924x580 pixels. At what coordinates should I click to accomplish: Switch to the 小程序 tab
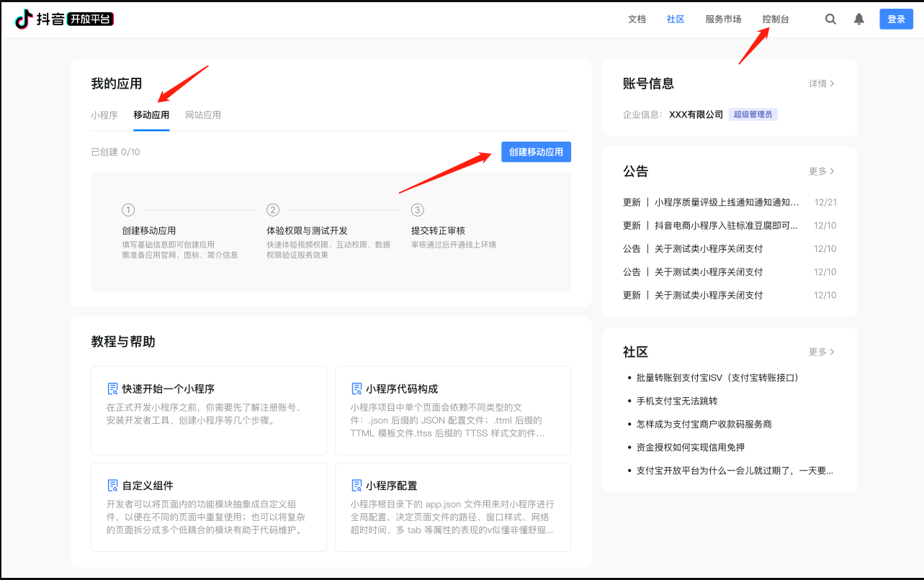pyautogui.click(x=104, y=115)
